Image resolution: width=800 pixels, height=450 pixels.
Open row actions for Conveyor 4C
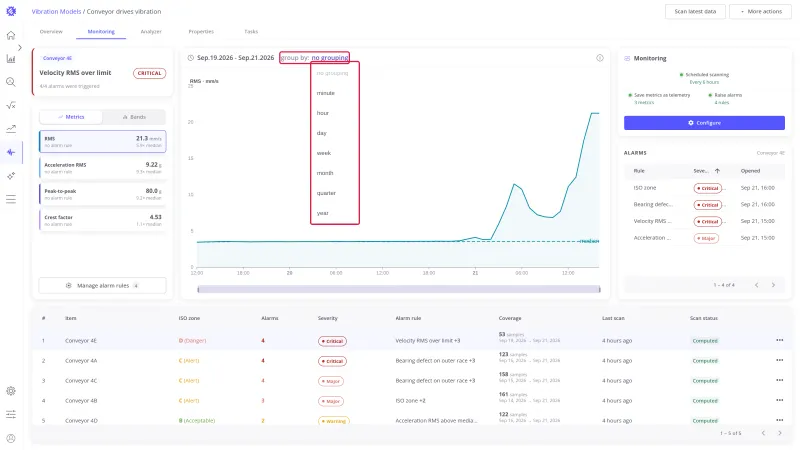780,380
